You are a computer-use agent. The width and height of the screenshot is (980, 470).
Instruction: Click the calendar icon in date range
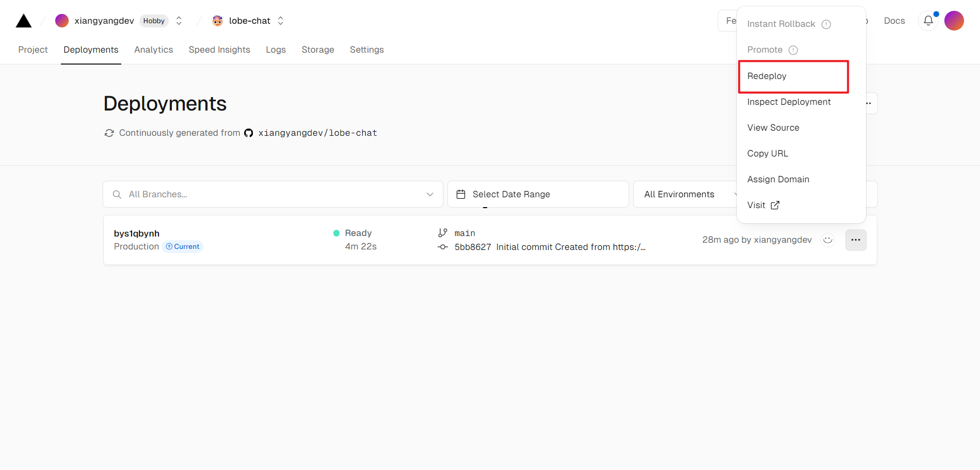click(461, 194)
